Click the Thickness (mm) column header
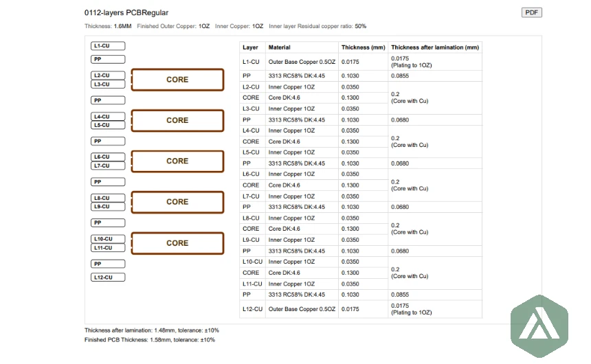Image resolution: width=591 pixels, height=364 pixels. [x=363, y=47]
